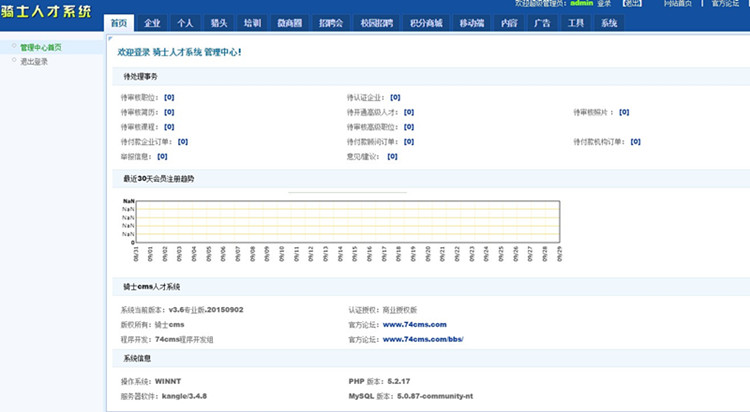Open the 意见建议 count [0]

pos(392,156)
